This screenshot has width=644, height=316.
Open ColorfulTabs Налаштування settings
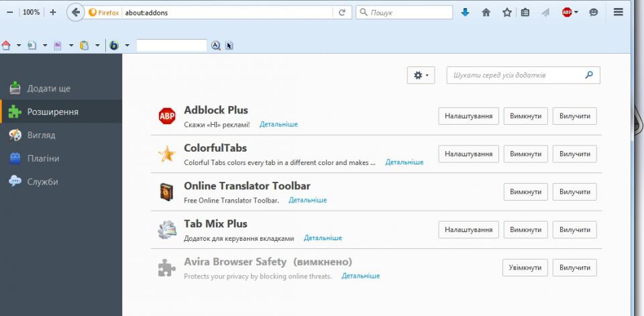click(468, 154)
